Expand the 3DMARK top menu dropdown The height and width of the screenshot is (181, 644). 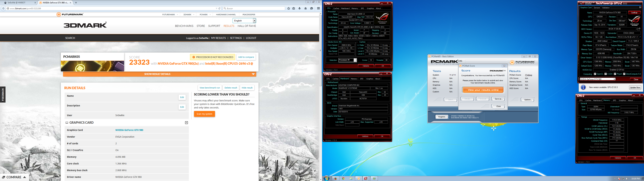pos(194,15)
